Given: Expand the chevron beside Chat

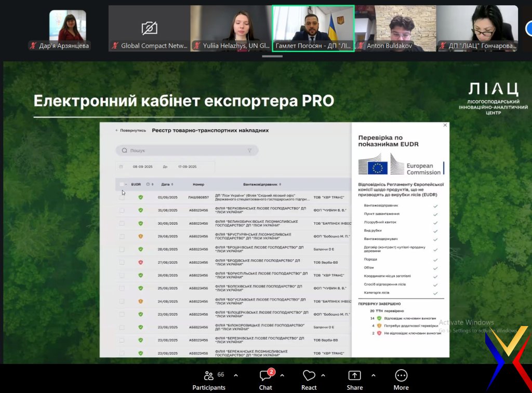Looking at the screenshot, I should click(x=282, y=375).
